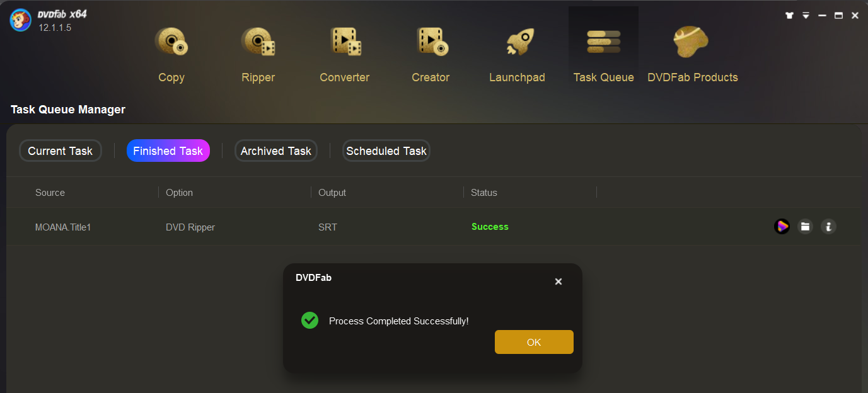The image size is (868, 393).
Task: Open the Ripper module
Action: [x=258, y=55]
